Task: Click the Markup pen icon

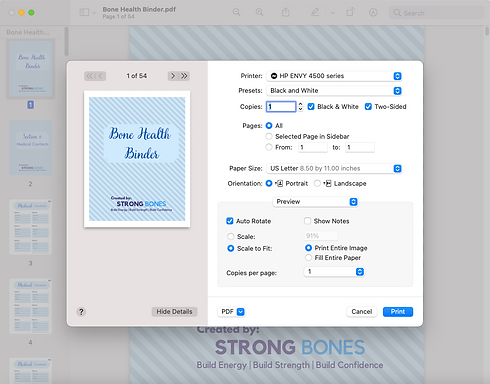Action: [x=315, y=12]
